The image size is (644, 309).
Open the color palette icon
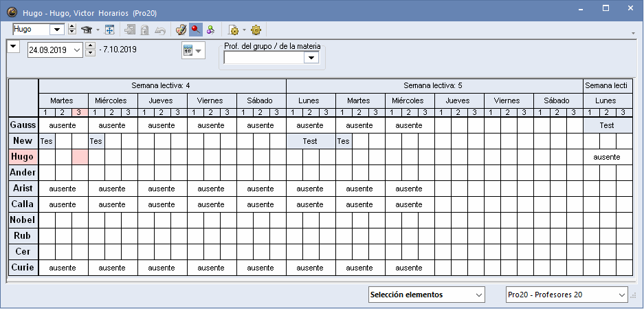point(181,30)
